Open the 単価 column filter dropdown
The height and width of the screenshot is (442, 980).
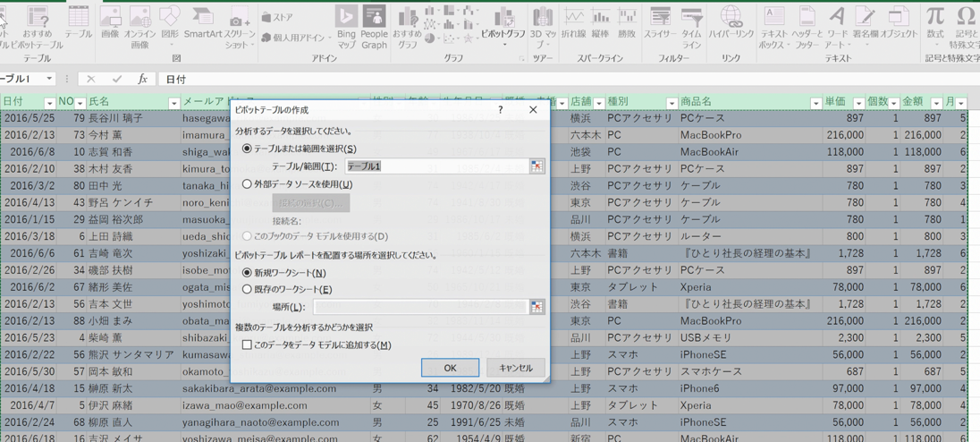858,103
